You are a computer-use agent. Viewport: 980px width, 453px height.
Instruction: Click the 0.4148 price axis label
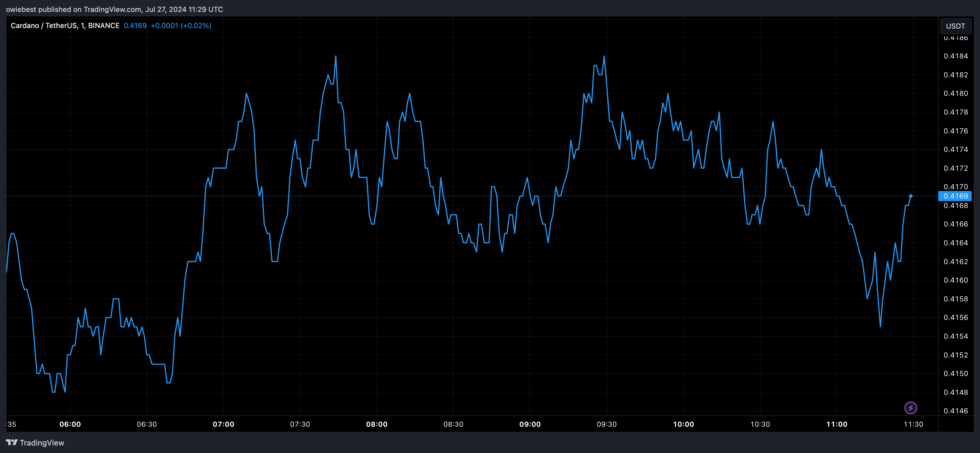click(956, 392)
